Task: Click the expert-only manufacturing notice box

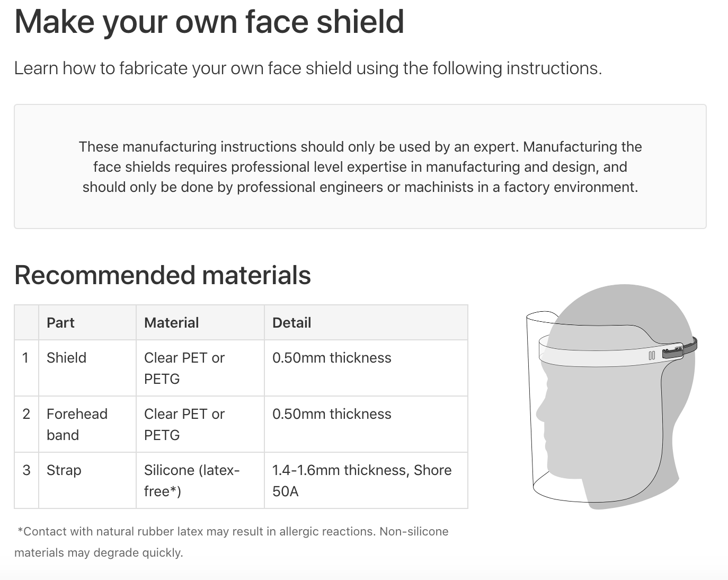Action: (x=360, y=166)
